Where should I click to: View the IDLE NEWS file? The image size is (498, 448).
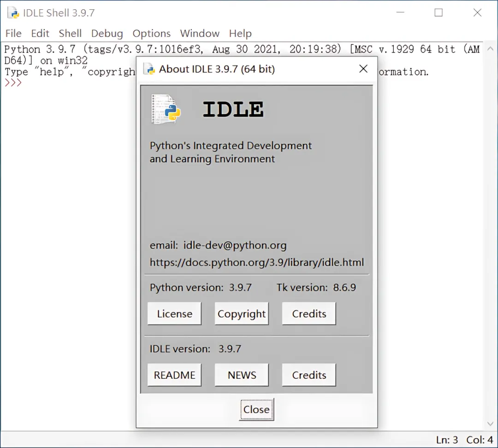tap(242, 375)
